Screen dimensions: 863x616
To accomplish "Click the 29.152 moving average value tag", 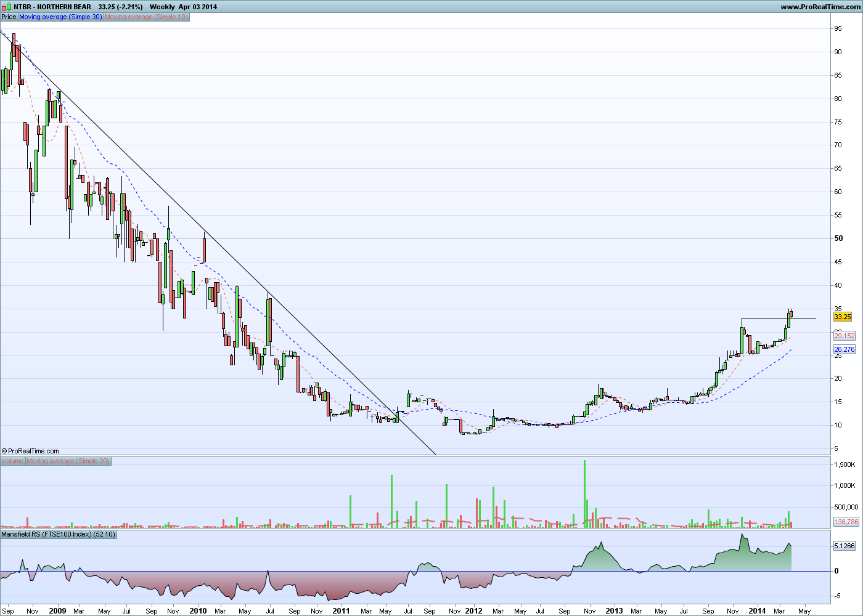I will [844, 336].
